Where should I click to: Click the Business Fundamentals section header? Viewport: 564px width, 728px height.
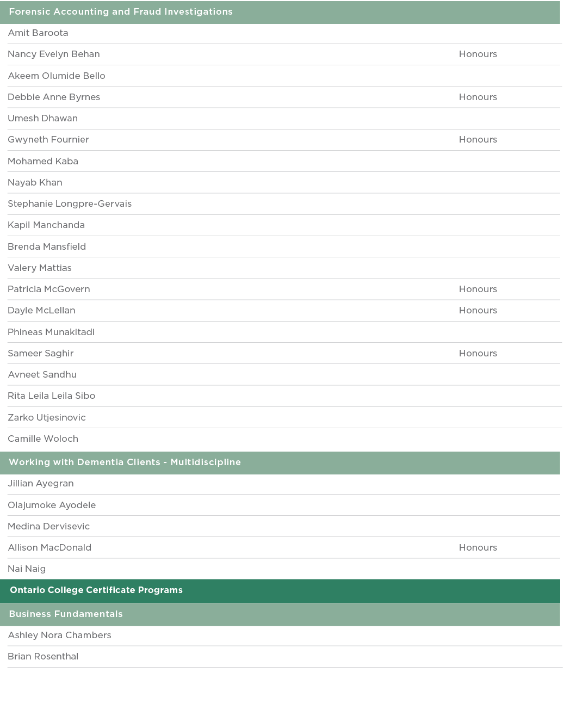(x=66, y=614)
